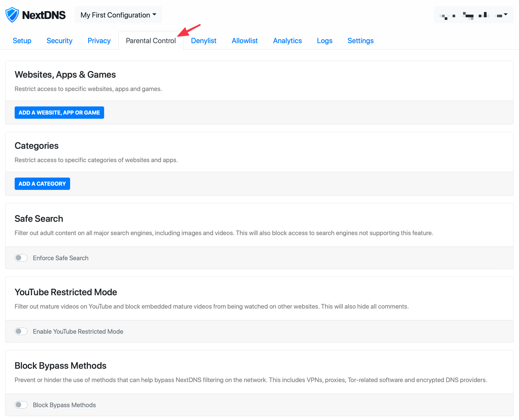
Task: Click the Add a Category button
Action: tap(42, 184)
